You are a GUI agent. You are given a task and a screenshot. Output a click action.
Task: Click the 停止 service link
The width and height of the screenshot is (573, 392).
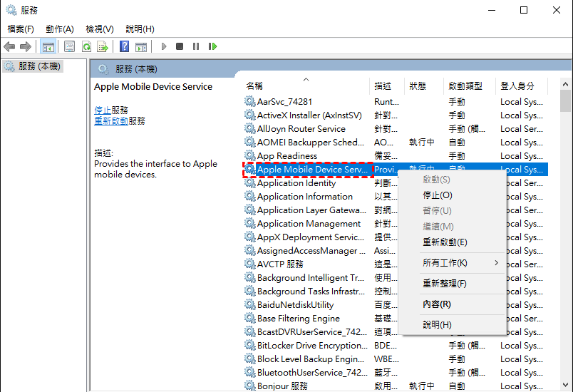pos(103,110)
